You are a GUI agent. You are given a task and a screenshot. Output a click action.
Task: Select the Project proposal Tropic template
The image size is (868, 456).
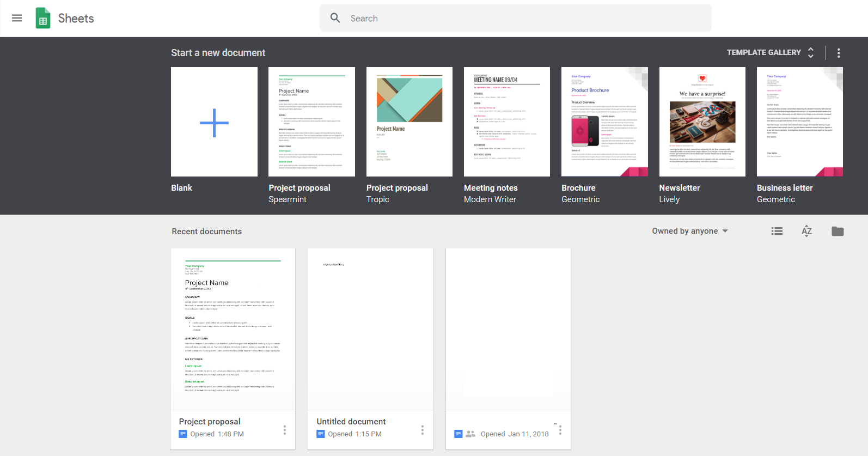point(409,122)
